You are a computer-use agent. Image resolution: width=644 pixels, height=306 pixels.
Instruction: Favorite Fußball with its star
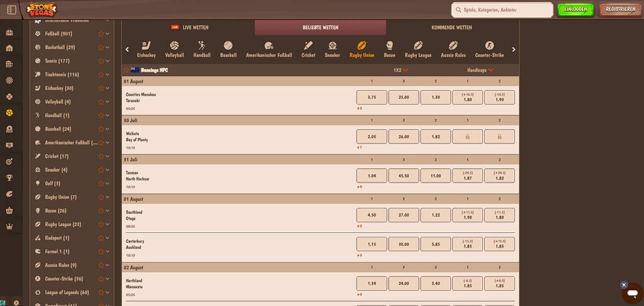coord(101,34)
